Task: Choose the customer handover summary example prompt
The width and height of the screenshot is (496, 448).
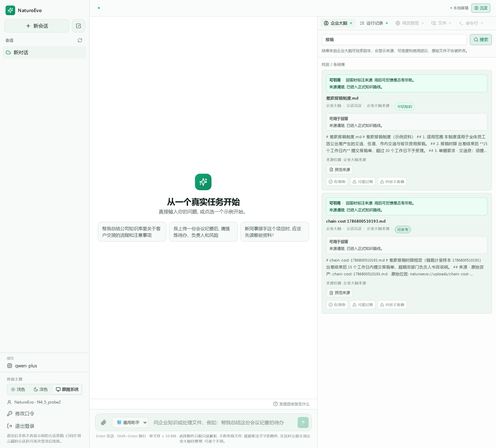Action: click(x=132, y=232)
